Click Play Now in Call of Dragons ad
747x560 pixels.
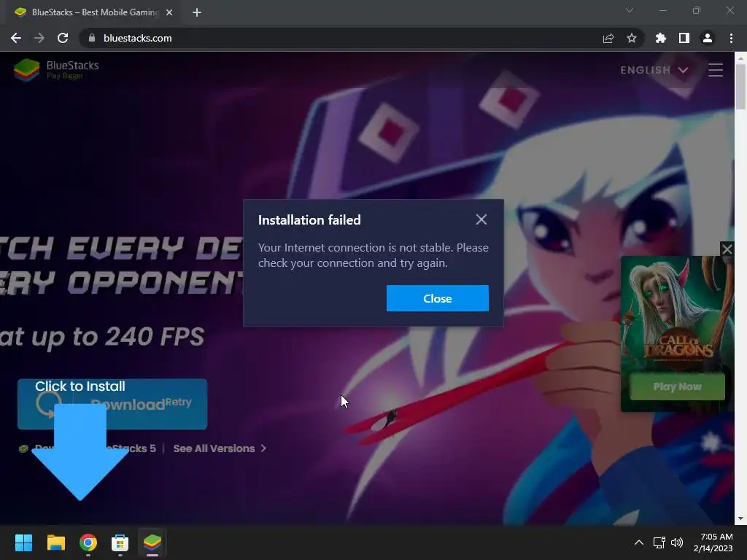(x=677, y=386)
